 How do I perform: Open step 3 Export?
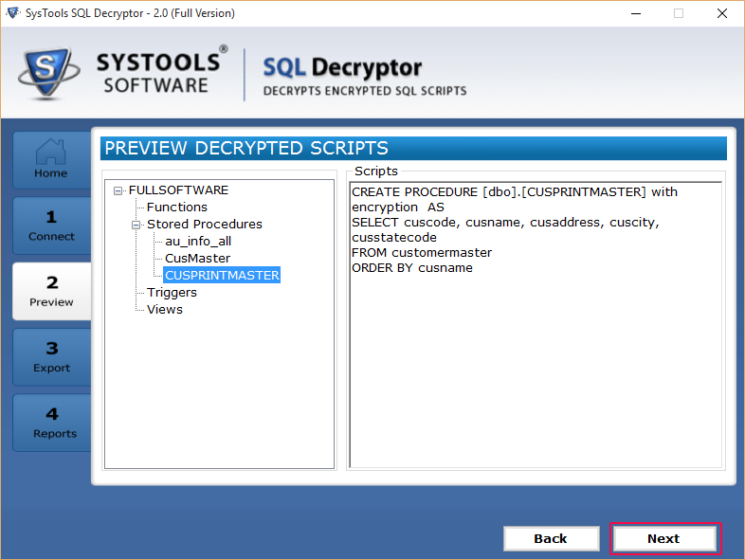pyautogui.click(x=51, y=356)
